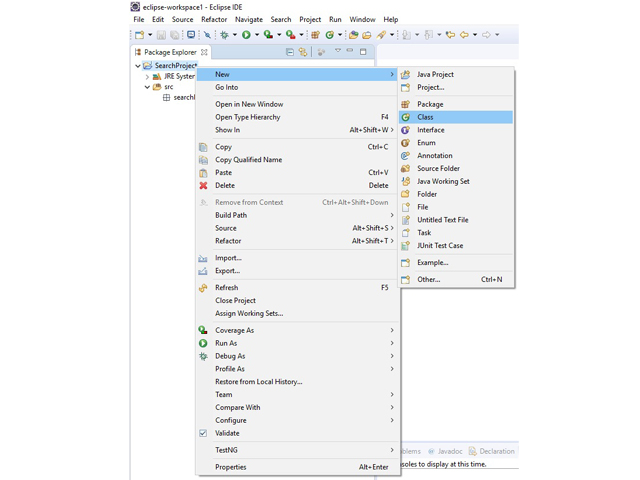This screenshot has width=640, height=480.
Task: Click the green Run toolbar button
Action: tap(246, 35)
